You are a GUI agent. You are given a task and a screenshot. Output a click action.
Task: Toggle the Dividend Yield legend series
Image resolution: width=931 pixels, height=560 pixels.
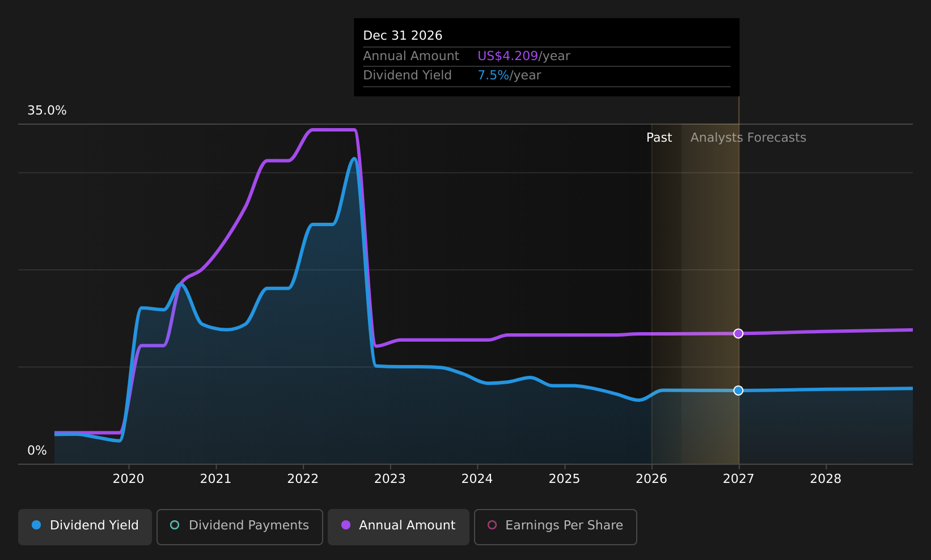point(85,527)
